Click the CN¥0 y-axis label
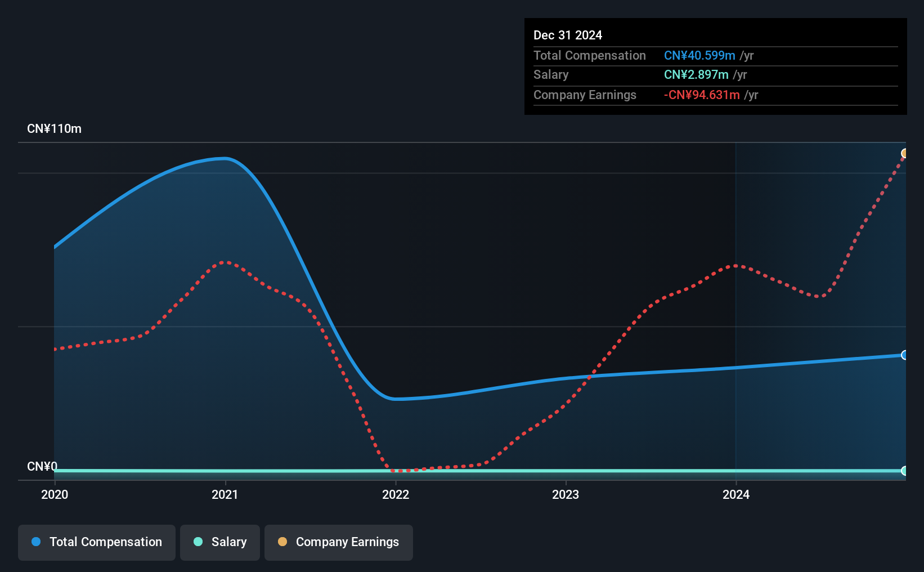This screenshot has height=572, width=924. [x=42, y=466]
